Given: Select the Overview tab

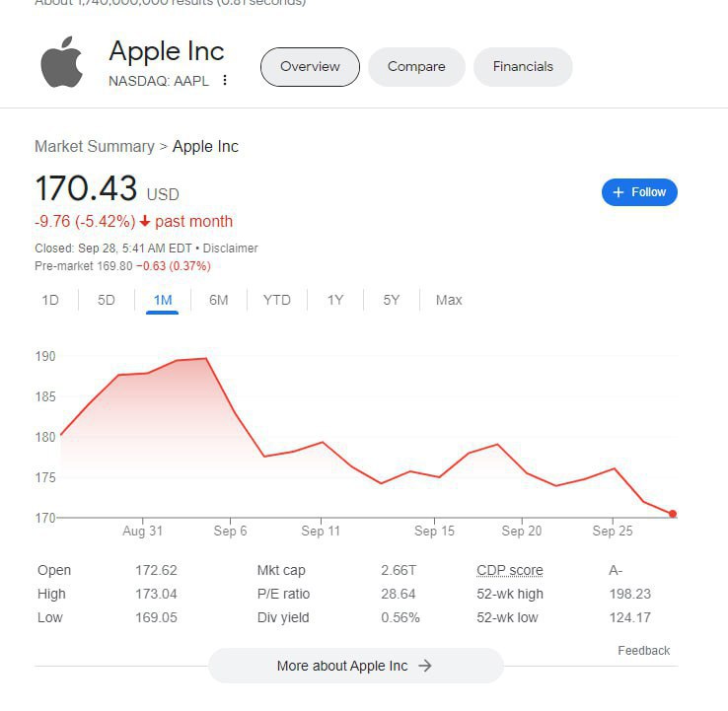Looking at the screenshot, I should click(310, 67).
